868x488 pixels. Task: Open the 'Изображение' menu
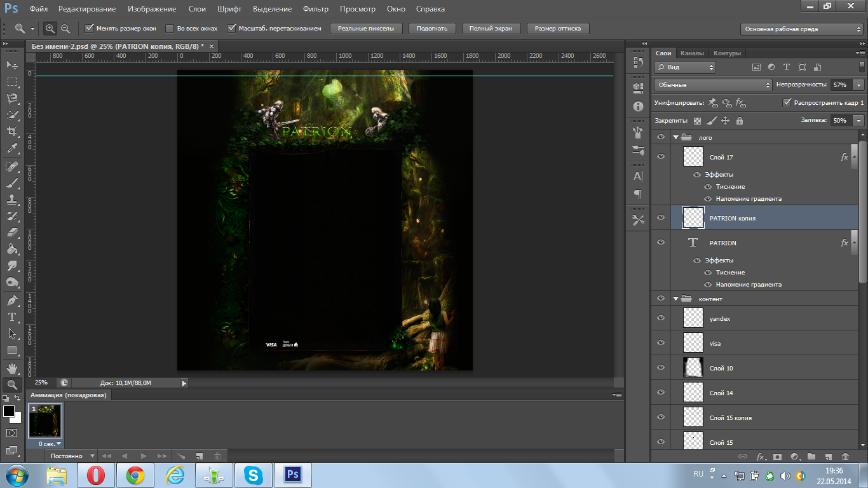(x=152, y=9)
